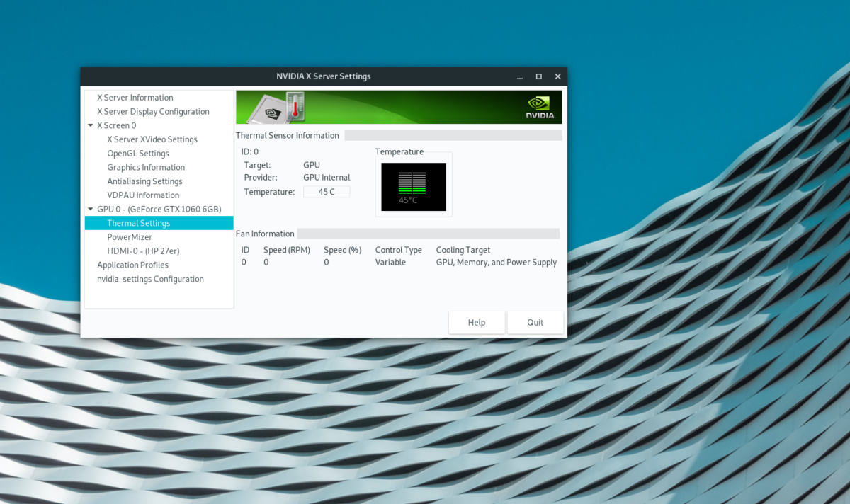The image size is (850, 504).
Task: Show Graphics Information page
Action: click(146, 168)
